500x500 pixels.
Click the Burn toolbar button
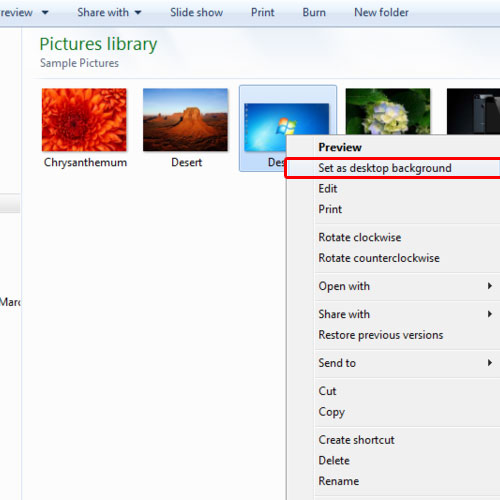314,12
